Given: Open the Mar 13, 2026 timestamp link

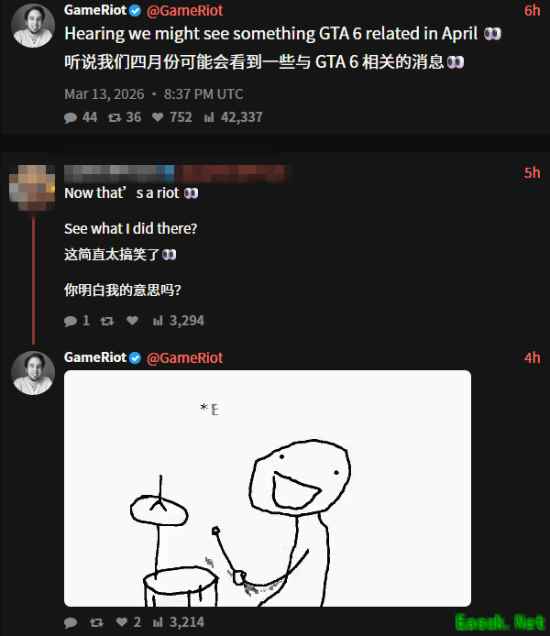Looking at the screenshot, I should click(x=104, y=94).
